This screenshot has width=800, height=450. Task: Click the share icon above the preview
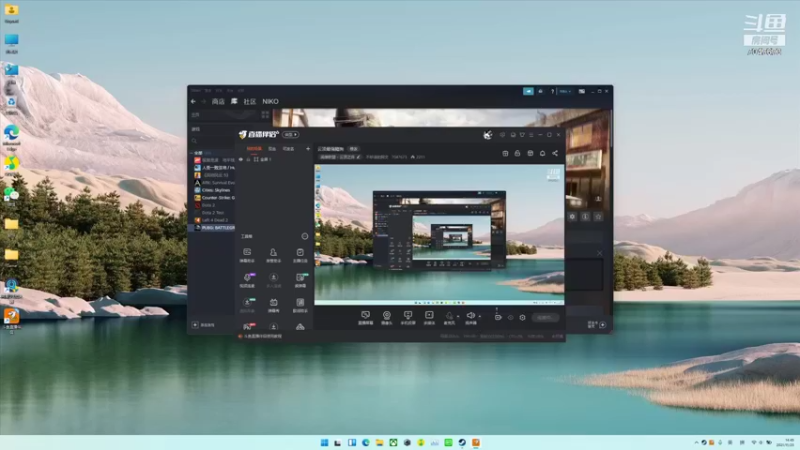[x=555, y=153]
